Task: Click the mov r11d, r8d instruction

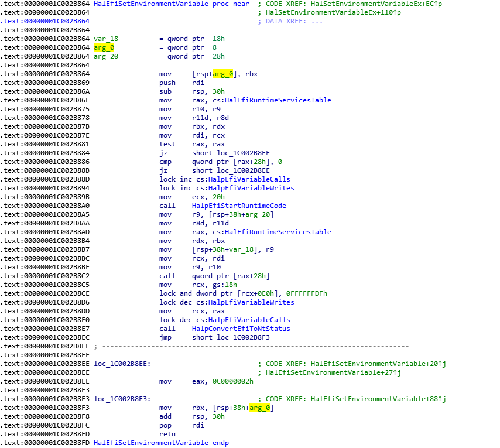Action: (194, 118)
